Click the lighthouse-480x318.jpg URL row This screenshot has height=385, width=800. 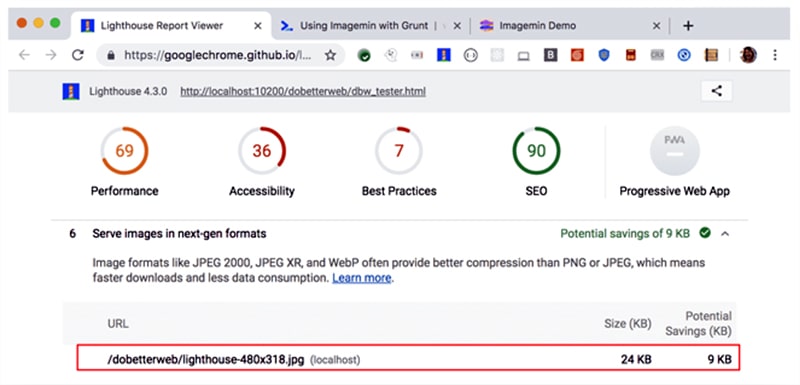point(408,357)
